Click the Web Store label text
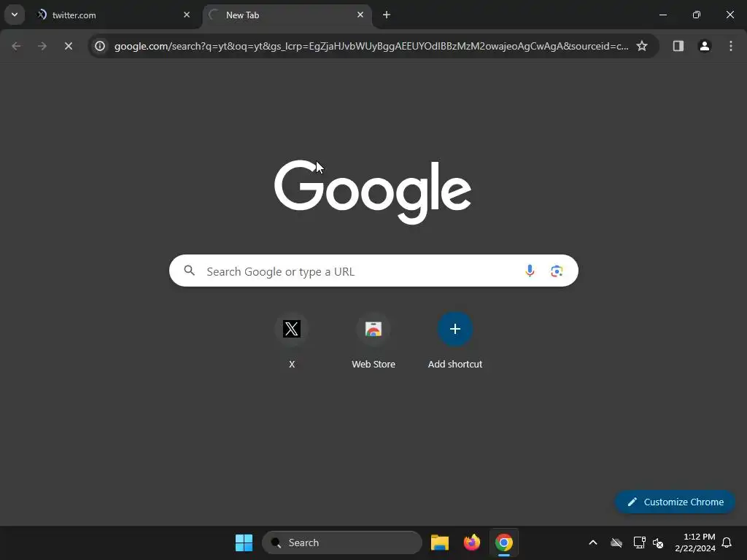 pyautogui.click(x=373, y=365)
